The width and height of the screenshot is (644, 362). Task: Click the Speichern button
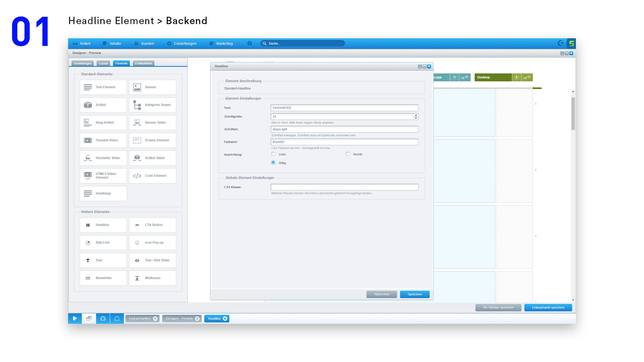pyautogui.click(x=415, y=294)
